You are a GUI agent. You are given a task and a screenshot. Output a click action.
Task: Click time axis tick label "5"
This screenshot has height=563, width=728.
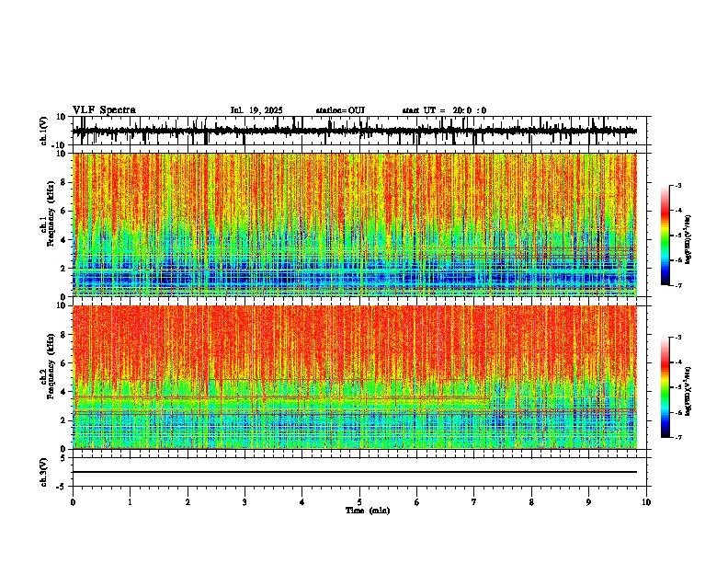[x=359, y=502]
